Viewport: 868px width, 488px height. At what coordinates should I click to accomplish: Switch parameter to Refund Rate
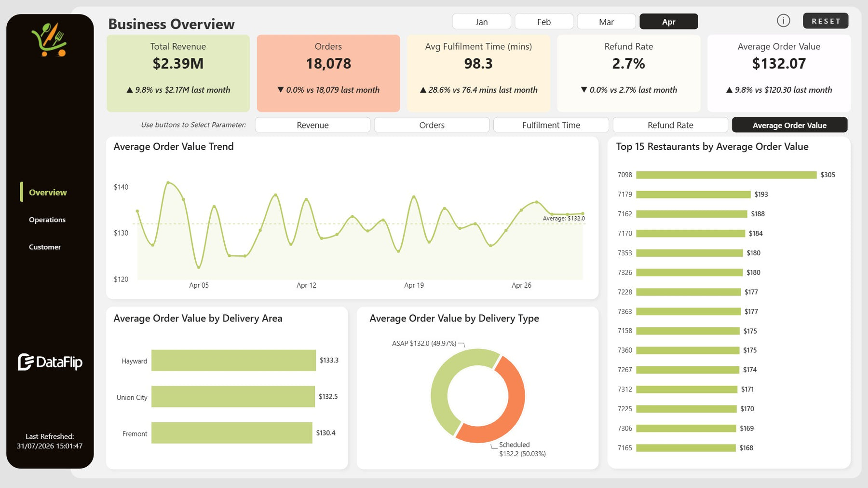click(x=670, y=125)
